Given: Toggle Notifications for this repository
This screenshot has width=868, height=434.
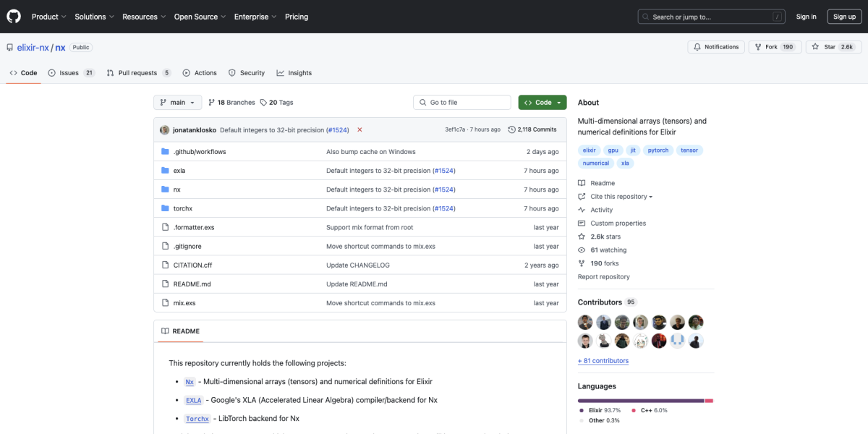Looking at the screenshot, I should pos(716,47).
